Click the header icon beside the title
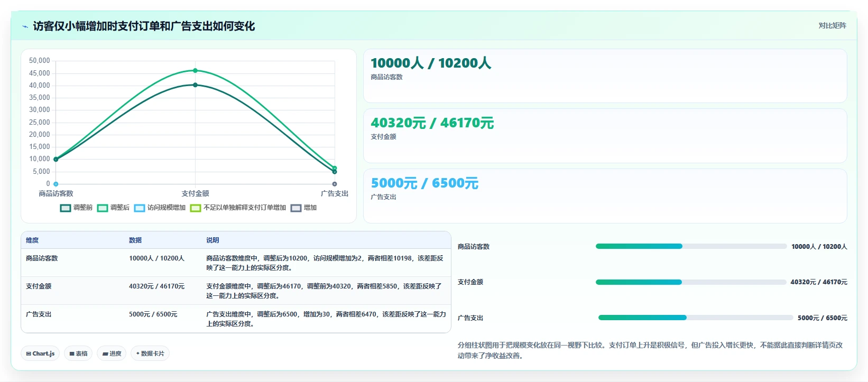The height and width of the screenshot is (382, 868). pos(25,26)
